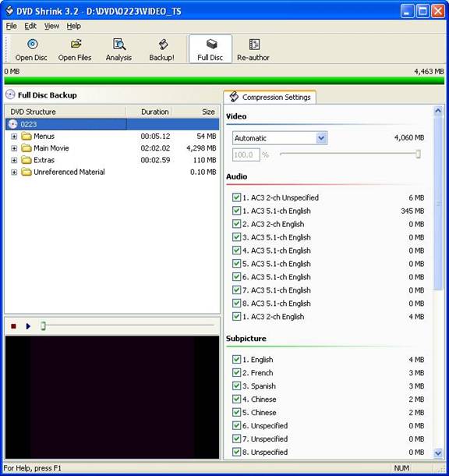Click scroll up arrow in compression panel

(x=438, y=111)
